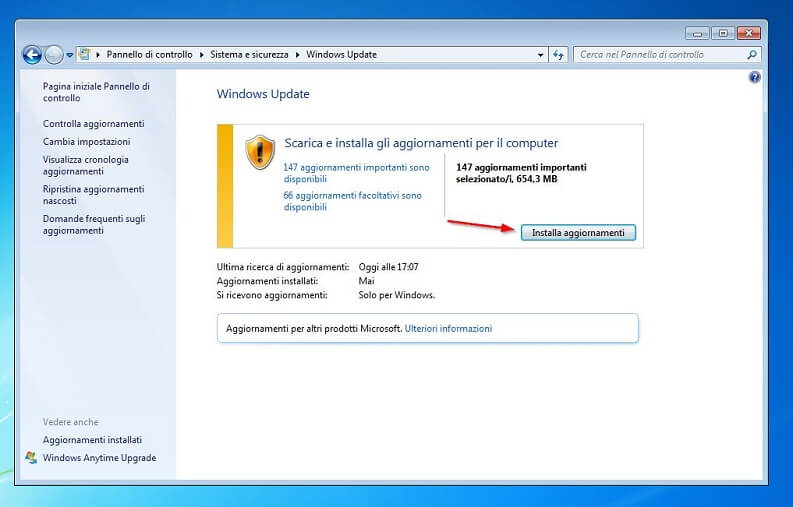Click the search magnifier icon

(752, 55)
